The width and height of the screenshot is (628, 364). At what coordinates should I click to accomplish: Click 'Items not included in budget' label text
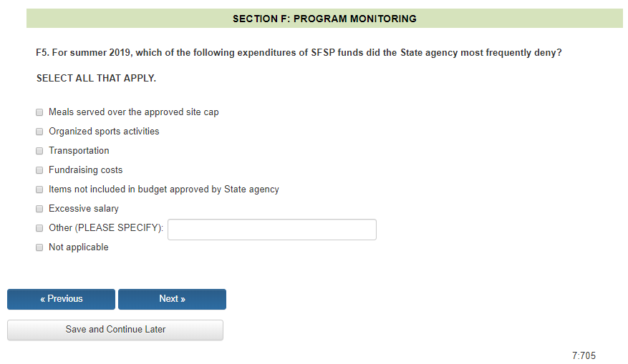[x=163, y=190]
